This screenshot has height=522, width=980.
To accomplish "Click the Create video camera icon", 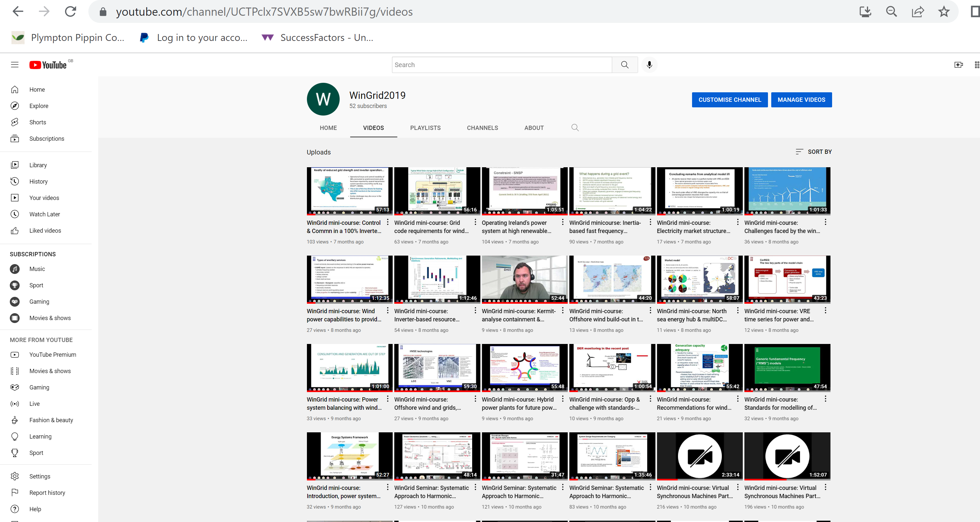I will pos(958,65).
